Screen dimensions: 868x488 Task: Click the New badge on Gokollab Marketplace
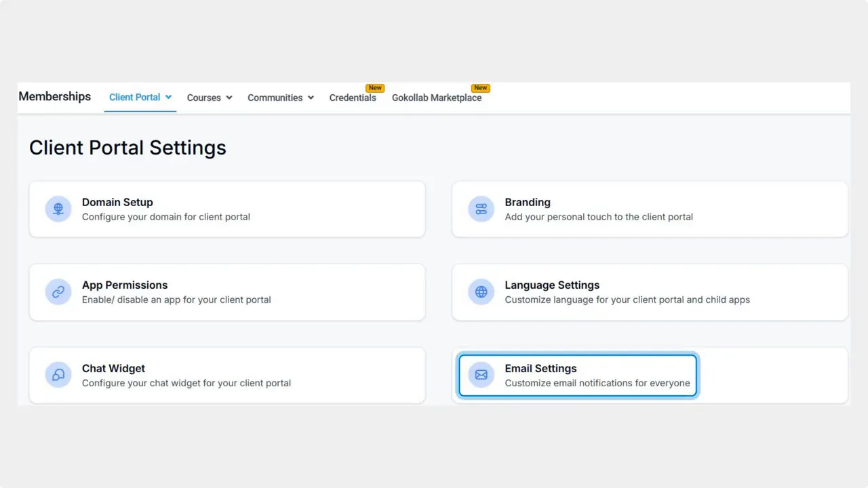pyautogui.click(x=481, y=87)
